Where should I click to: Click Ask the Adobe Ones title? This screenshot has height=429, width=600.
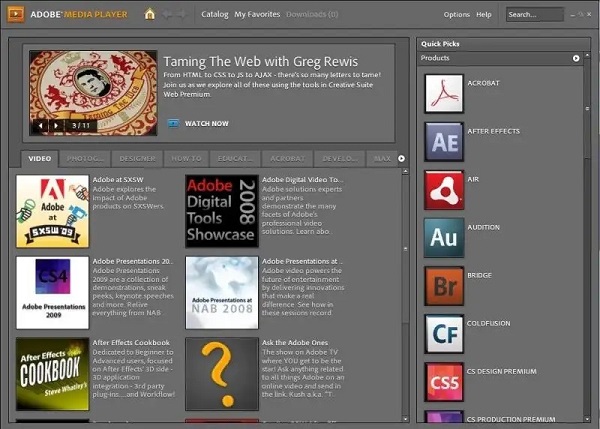coord(295,343)
